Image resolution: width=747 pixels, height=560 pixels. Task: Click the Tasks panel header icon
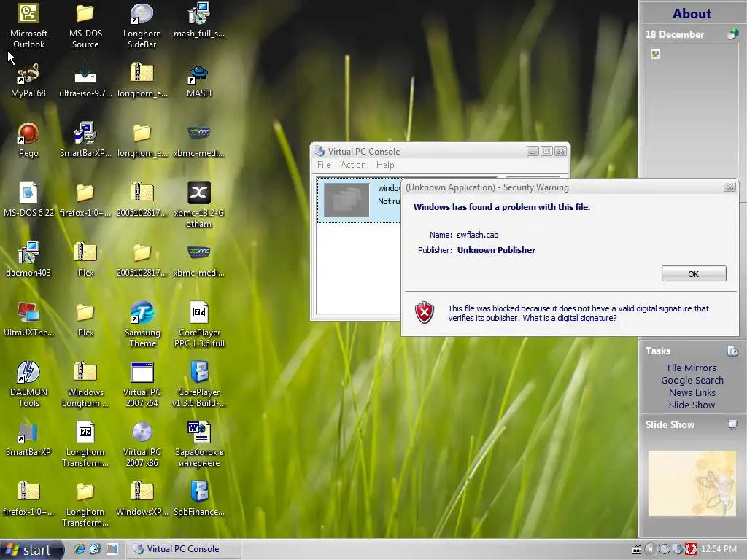pyautogui.click(x=732, y=351)
